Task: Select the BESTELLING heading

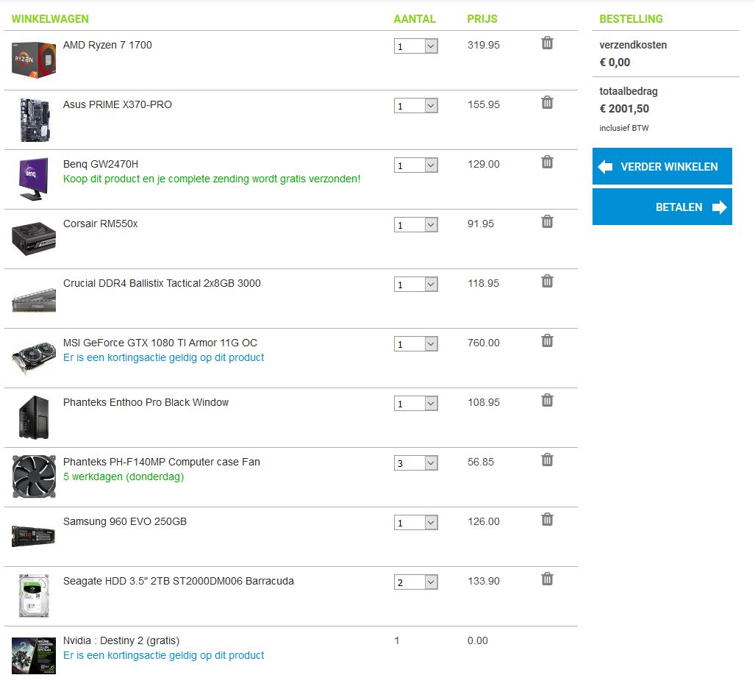Action: [x=631, y=19]
